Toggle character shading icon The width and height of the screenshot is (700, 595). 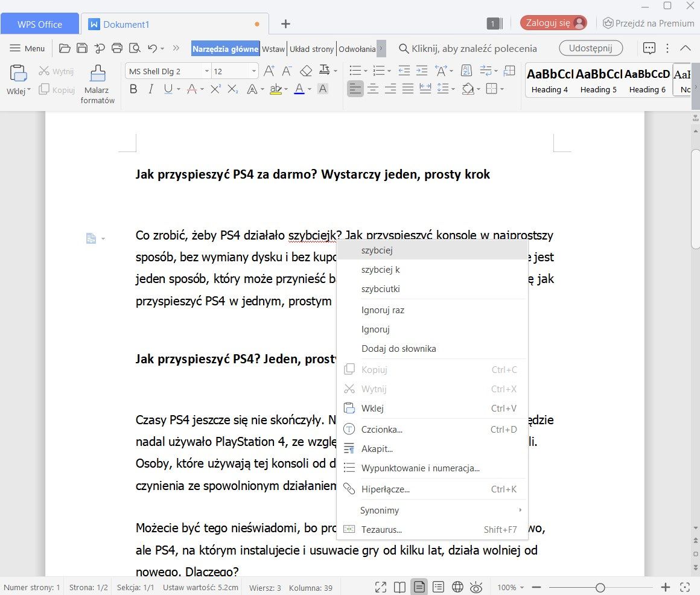323,89
